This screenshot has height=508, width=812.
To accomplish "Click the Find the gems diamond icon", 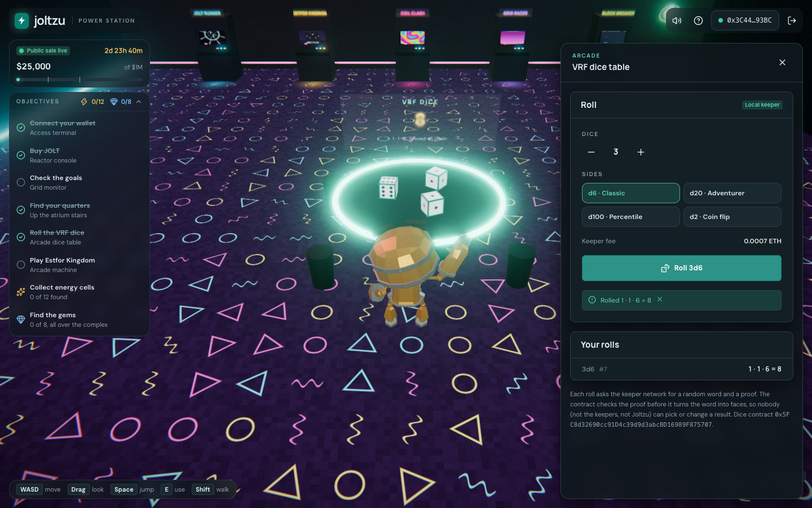I will [21, 319].
